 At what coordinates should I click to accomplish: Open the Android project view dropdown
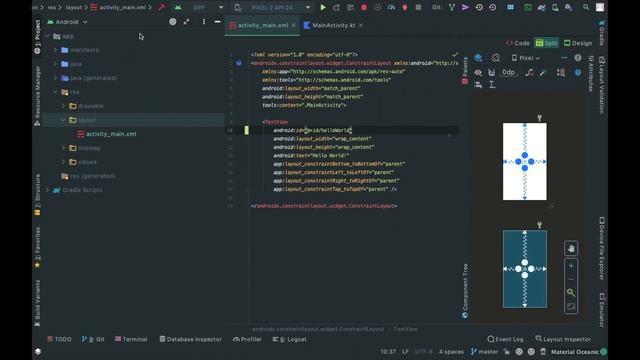click(x=67, y=22)
